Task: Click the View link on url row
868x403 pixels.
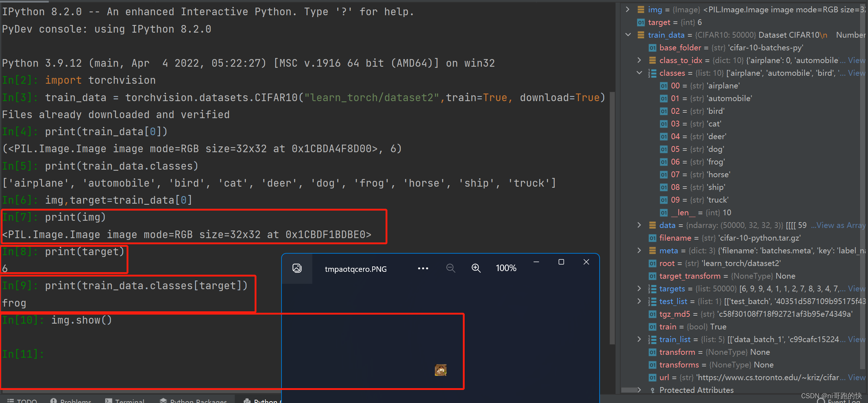Action: [x=856, y=378]
